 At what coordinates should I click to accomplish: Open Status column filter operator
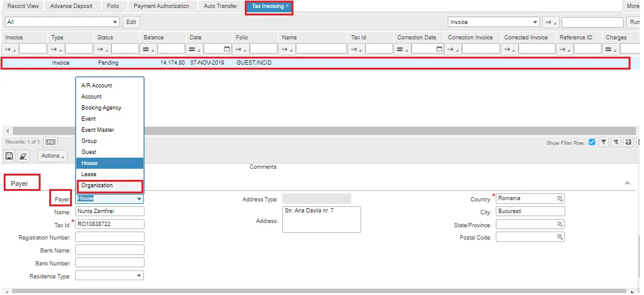103,49
